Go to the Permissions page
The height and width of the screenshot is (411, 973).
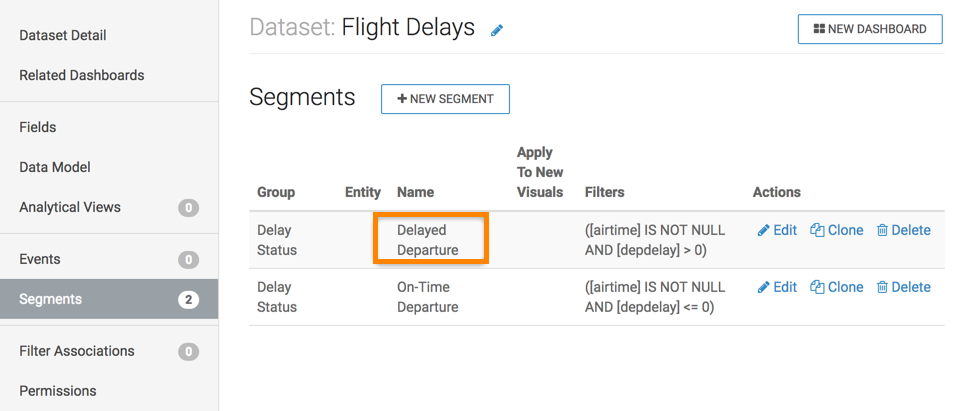(x=58, y=391)
